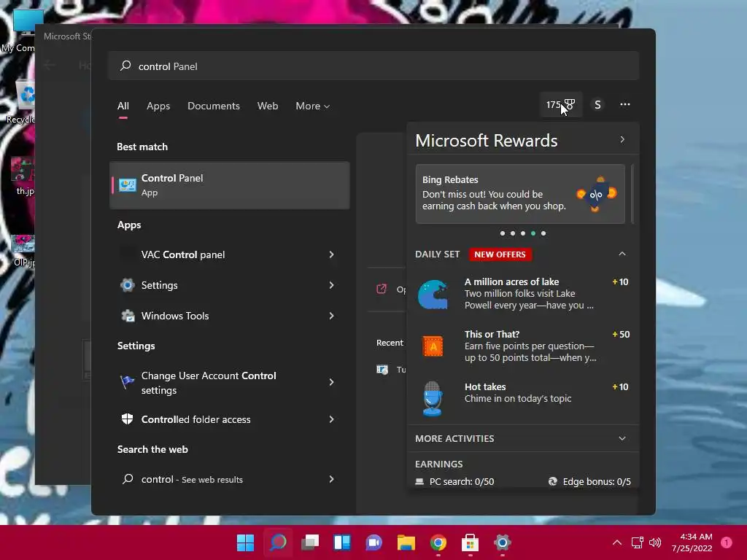Click the Bing Rebates promo card
Image resolution: width=747 pixels, height=560 pixels.
click(x=520, y=194)
